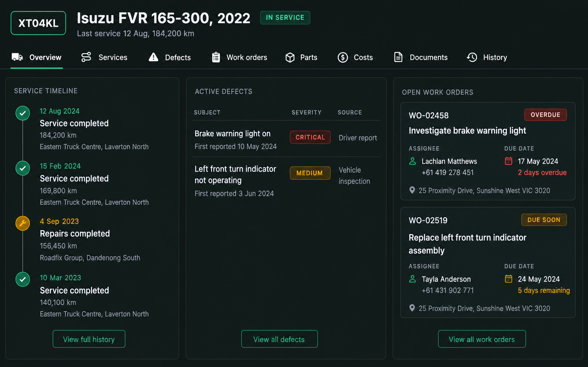Click the MEDIUM severity badge
The width and height of the screenshot is (588, 367).
pyautogui.click(x=310, y=173)
